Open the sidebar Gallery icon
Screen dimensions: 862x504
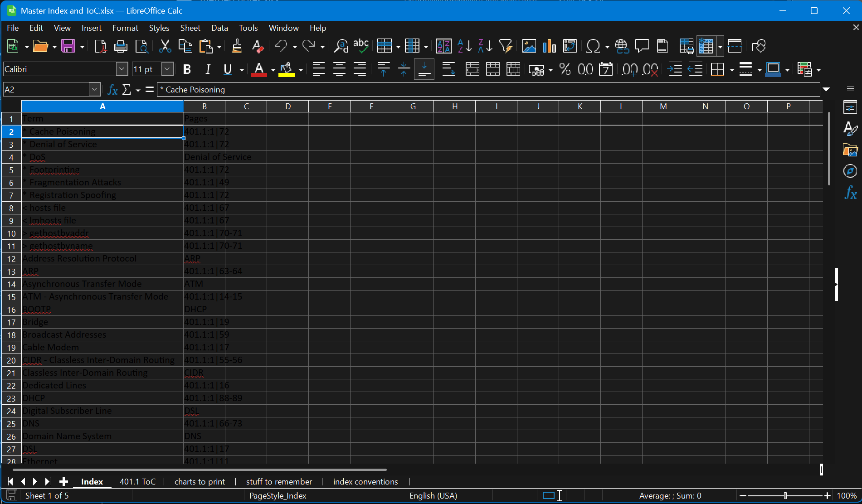pos(850,150)
